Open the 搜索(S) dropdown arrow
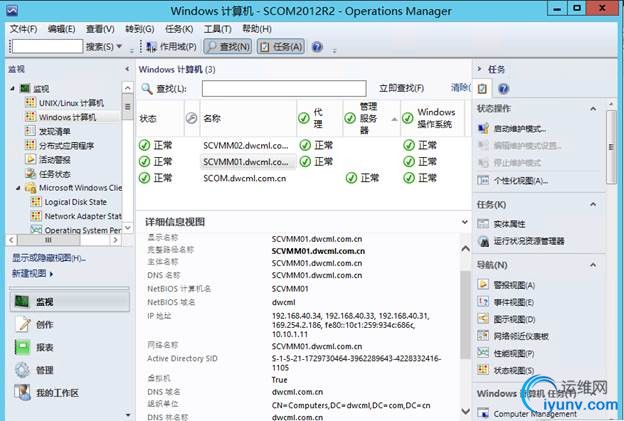The width and height of the screenshot is (624, 421). coord(119,47)
